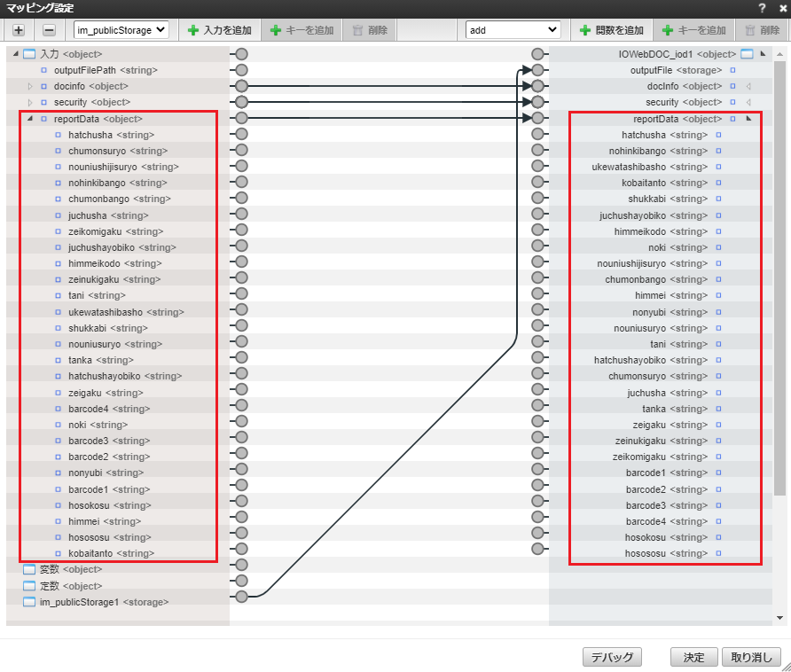Click right キーを追加 toolbar button
This screenshot has height=672, width=791.
click(693, 30)
